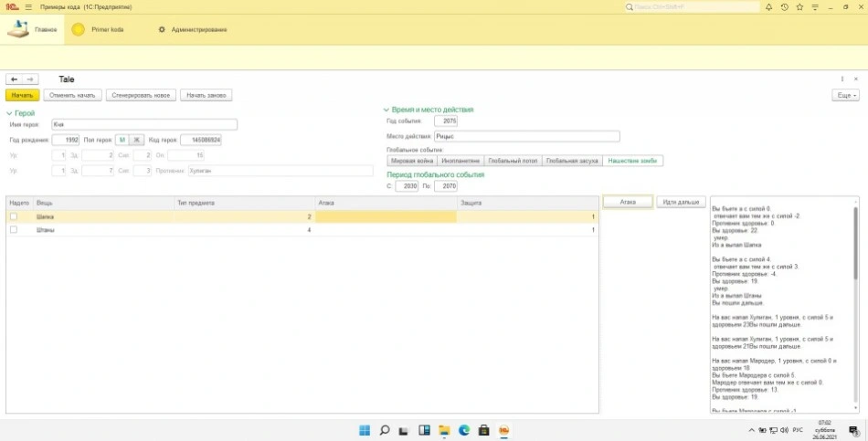The height and width of the screenshot is (441, 868).
Task: Check the Надето box for Штаны
Action: [13, 230]
